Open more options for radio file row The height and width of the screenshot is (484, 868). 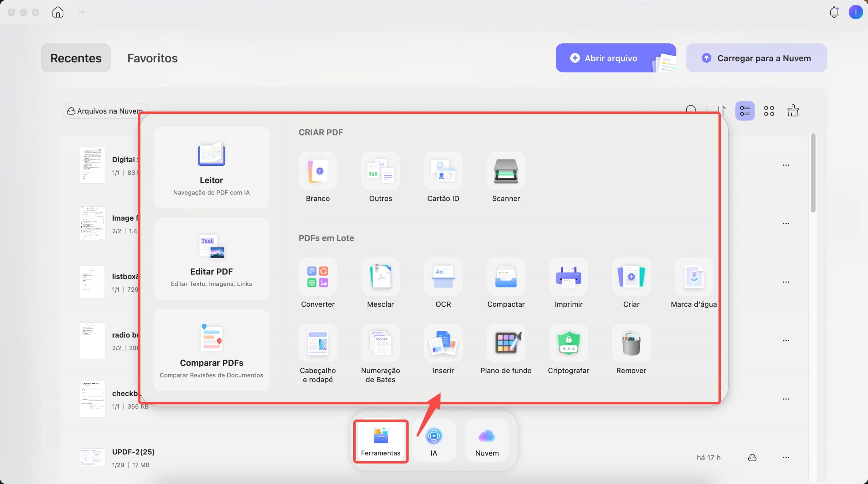pyautogui.click(x=786, y=340)
